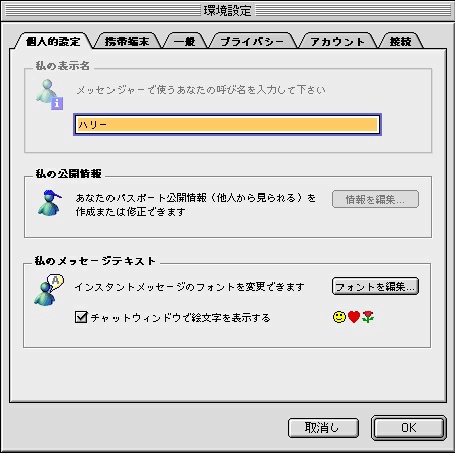This screenshot has height=453, width=455.
Task: Switch to the プライバシー tab
Action: (x=252, y=41)
